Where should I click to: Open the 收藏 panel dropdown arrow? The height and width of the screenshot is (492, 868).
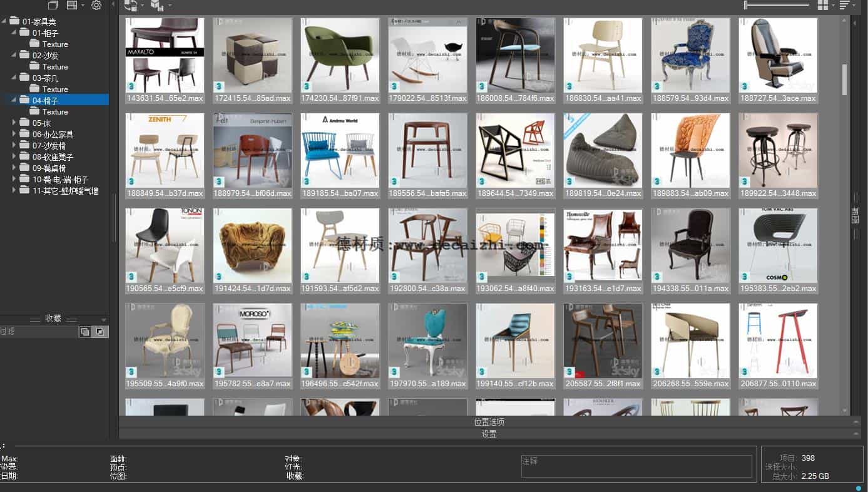(104, 320)
